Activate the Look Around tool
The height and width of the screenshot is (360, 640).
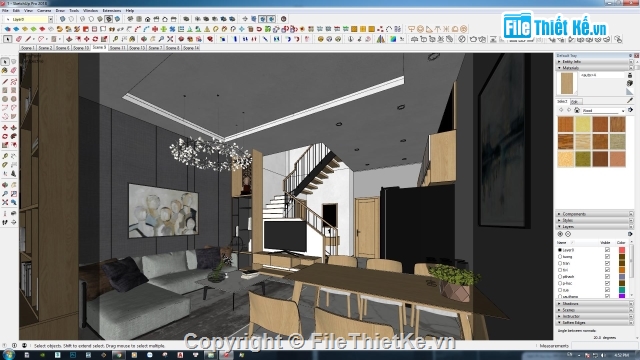point(13,213)
